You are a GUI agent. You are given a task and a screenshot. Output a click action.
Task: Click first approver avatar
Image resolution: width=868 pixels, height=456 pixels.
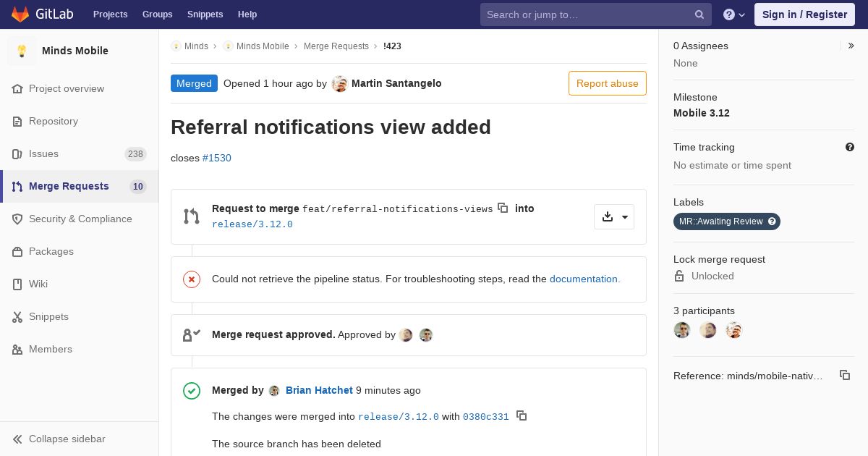point(406,335)
